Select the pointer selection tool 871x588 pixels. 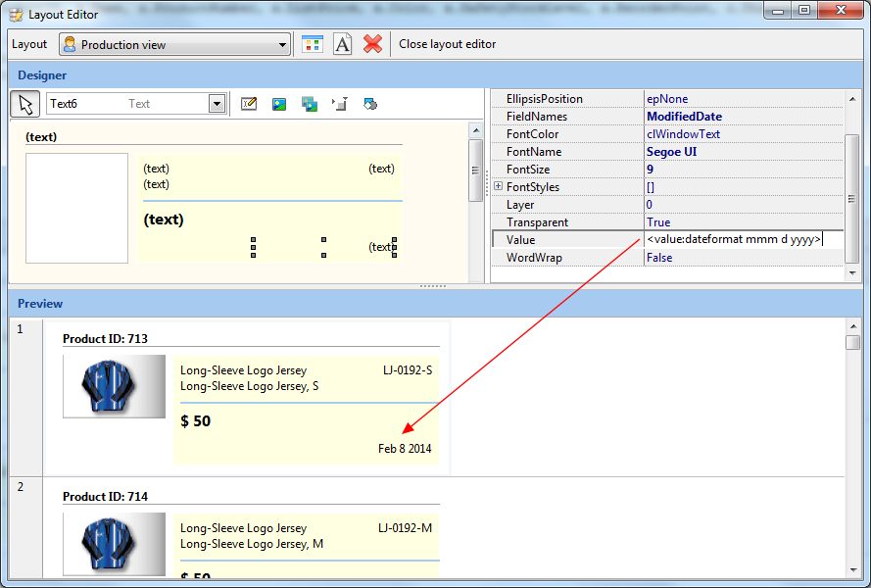(x=26, y=104)
